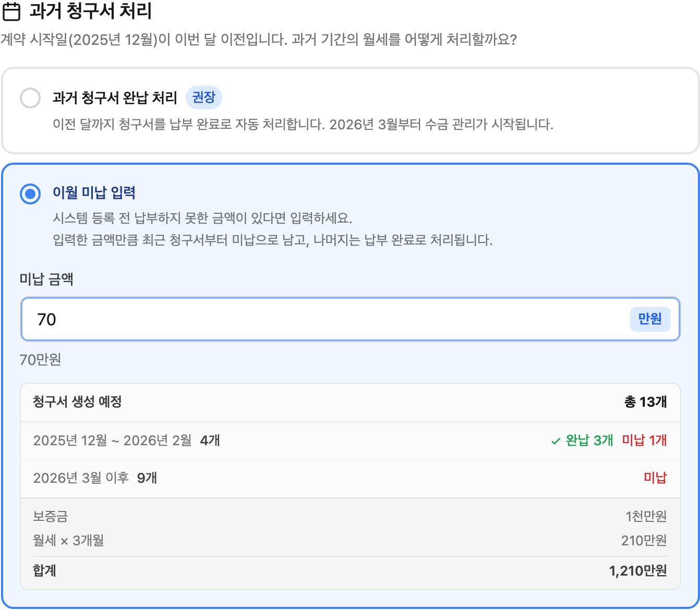Screen dimensions: 700x610
Task: Click the 월세 × 3개월 label
Action: 68,541
